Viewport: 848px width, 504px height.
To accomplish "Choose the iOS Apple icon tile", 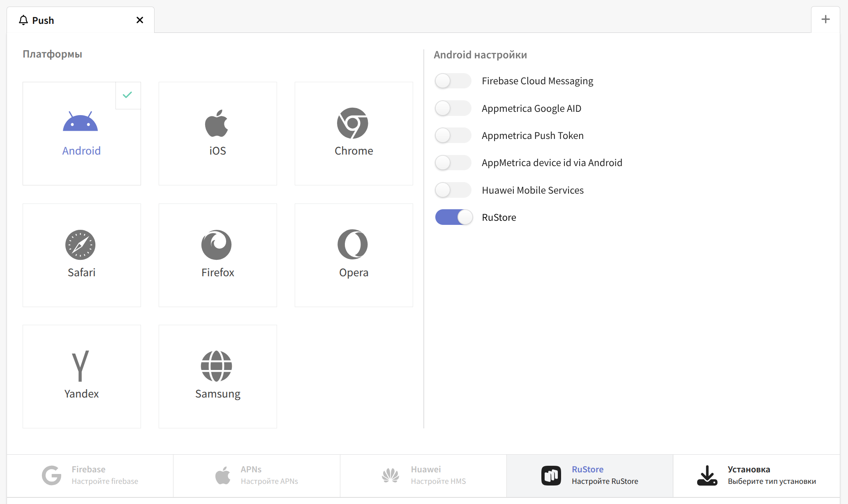I will pos(217,123).
